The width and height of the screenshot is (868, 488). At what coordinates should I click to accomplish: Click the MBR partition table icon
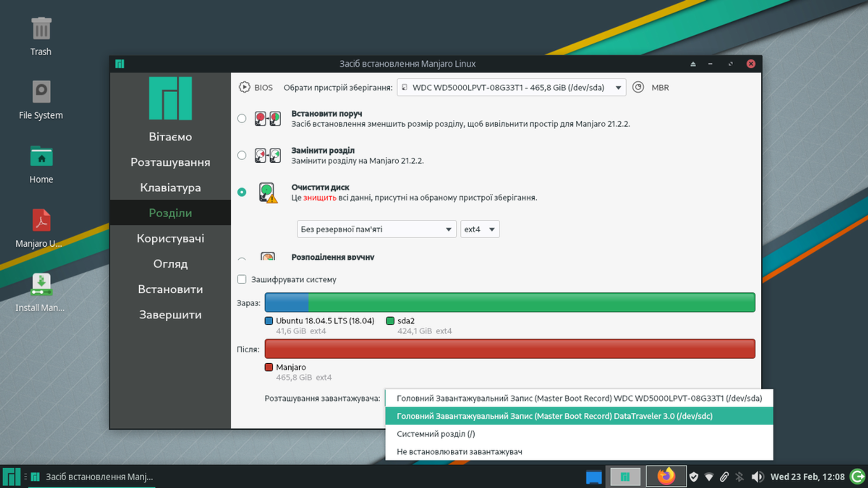(x=638, y=87)
